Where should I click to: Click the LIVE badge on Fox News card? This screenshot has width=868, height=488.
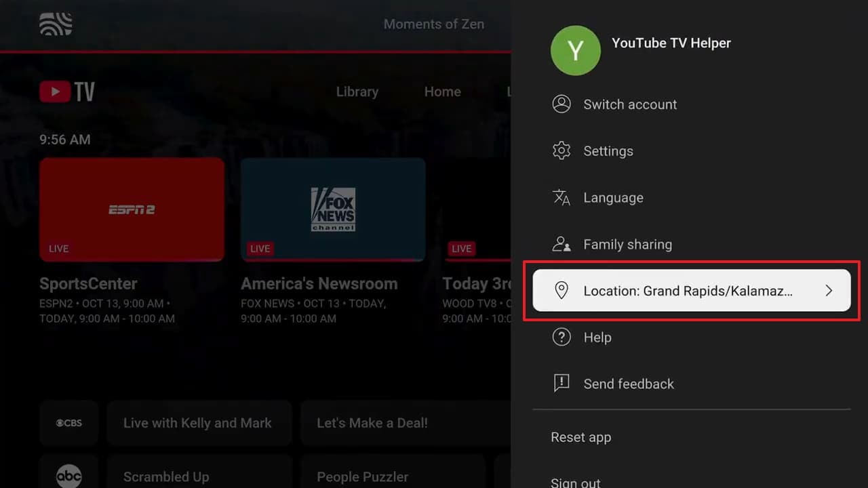point(260,249)
